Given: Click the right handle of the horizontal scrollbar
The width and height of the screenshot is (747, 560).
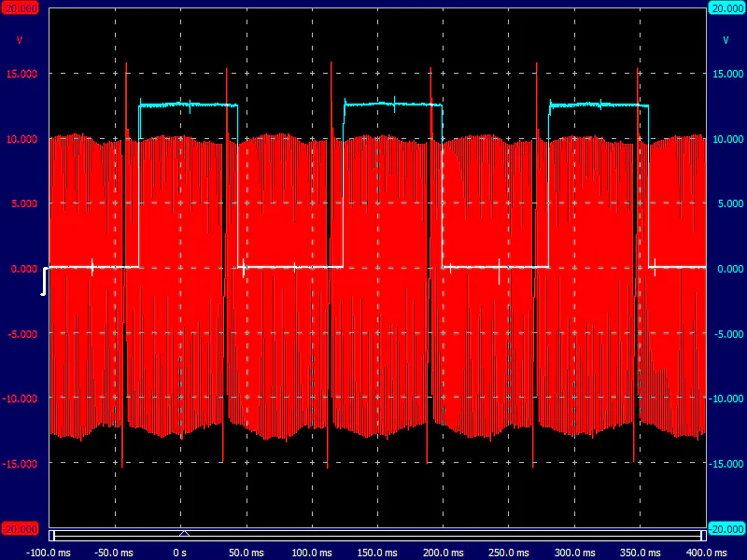Looking at the screenshot, I should (702, 536).
